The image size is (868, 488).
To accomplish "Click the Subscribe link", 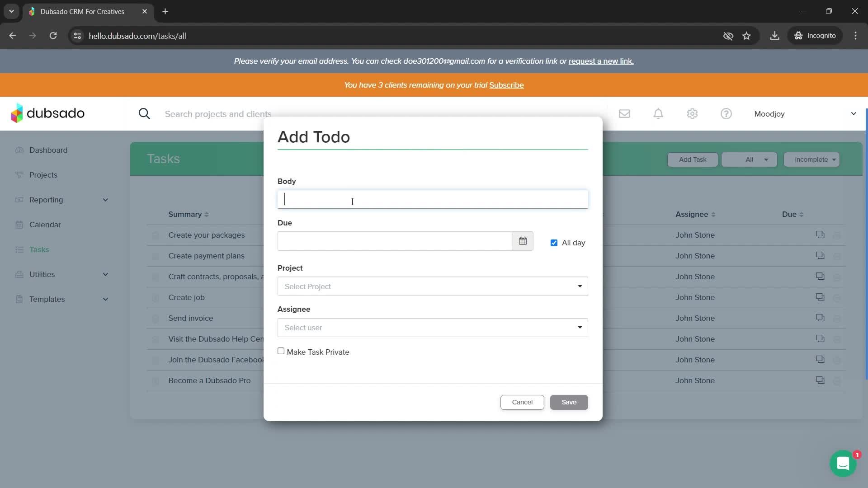I will 506,85.
